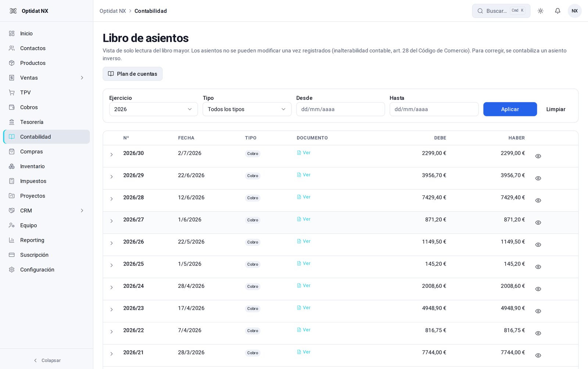View details eye icon for 2026/21
588x369 pixels.
538,355
